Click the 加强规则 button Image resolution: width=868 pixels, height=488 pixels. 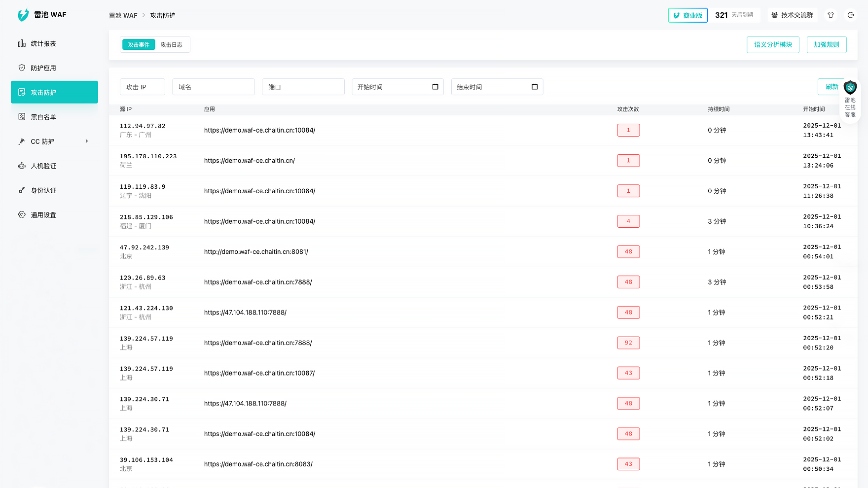(827, 45)
